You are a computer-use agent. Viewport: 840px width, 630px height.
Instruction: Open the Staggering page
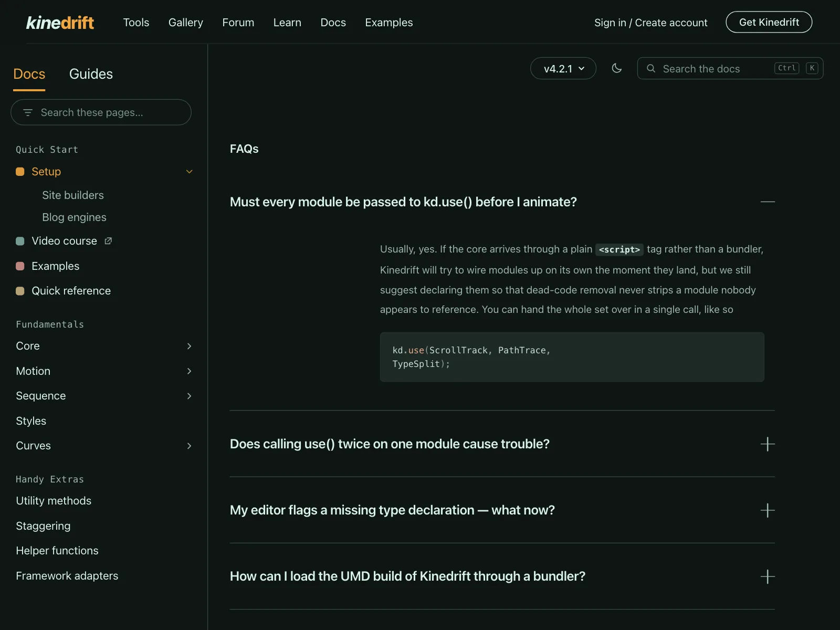pos(43,526)
